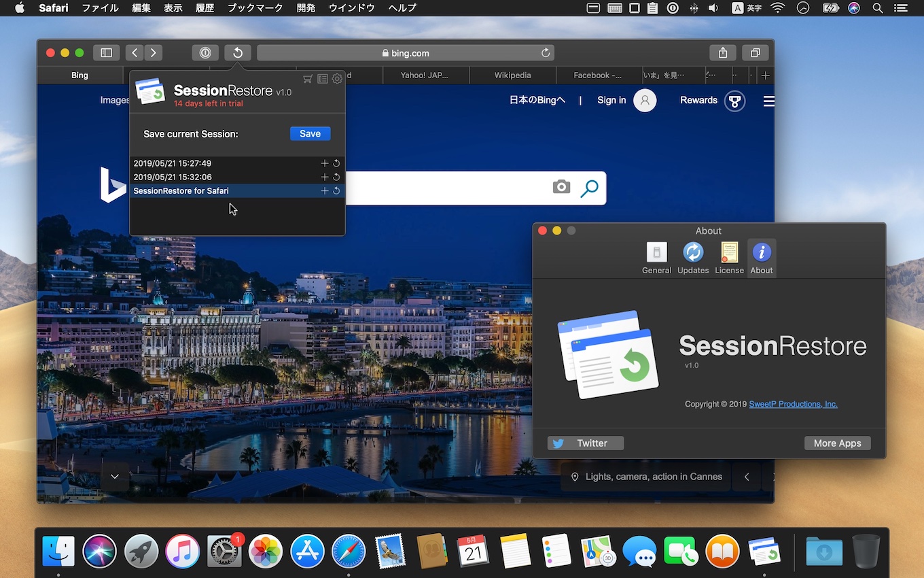The image size is (924, 578).
Task: Search by image with the camera icon
Action: (x=561, y=187)
